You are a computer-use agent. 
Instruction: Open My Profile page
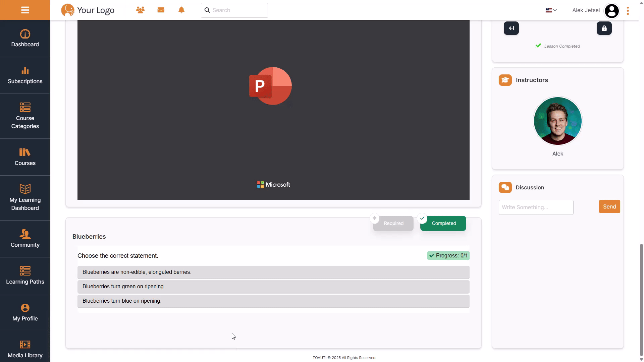pos(25,313)
